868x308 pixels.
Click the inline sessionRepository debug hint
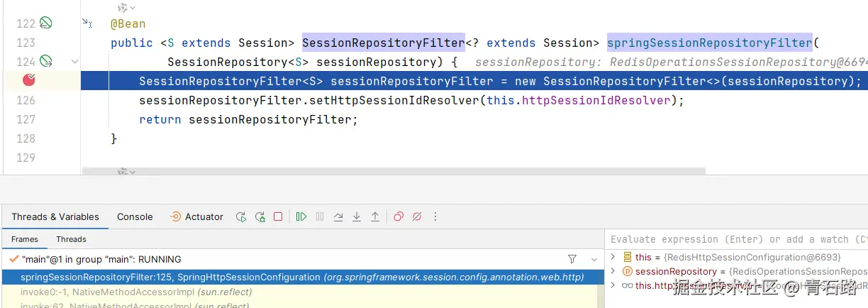pos(671,62)
